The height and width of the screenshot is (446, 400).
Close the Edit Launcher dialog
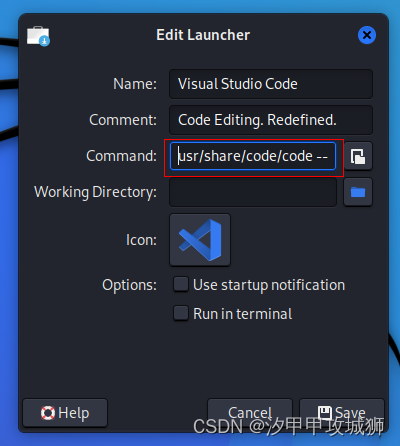(367, 35)
